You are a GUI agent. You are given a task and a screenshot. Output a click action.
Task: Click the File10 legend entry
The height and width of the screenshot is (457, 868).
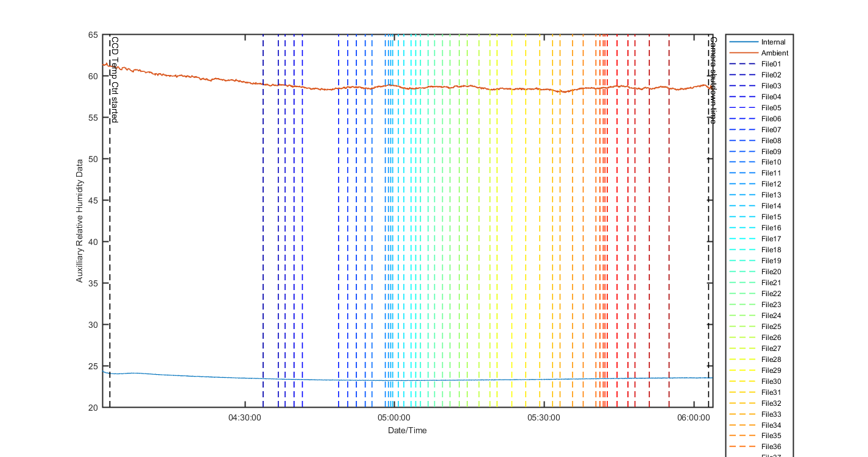tap(756, 162)
